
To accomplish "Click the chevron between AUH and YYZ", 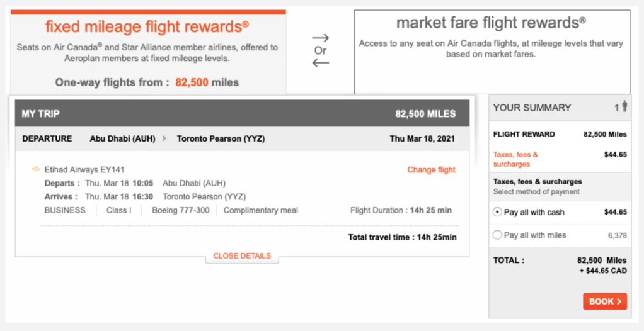I will click(x=164, y=138).
